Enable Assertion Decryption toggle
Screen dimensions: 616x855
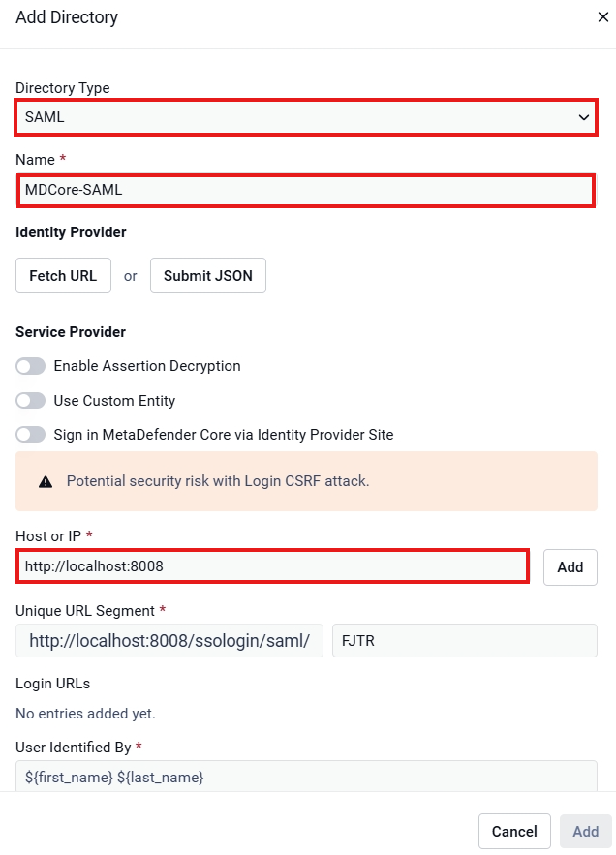31,366
